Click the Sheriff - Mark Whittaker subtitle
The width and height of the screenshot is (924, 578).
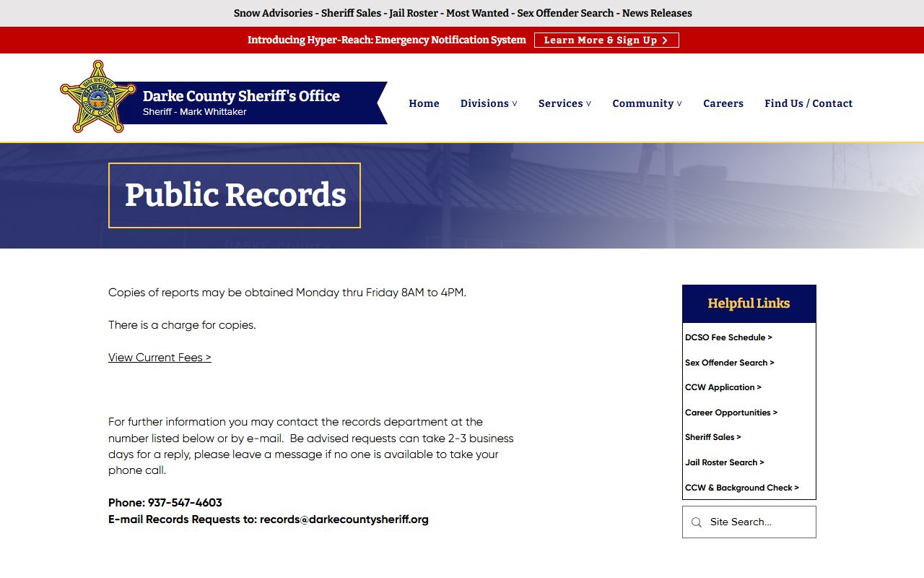[x=195, y=112]
